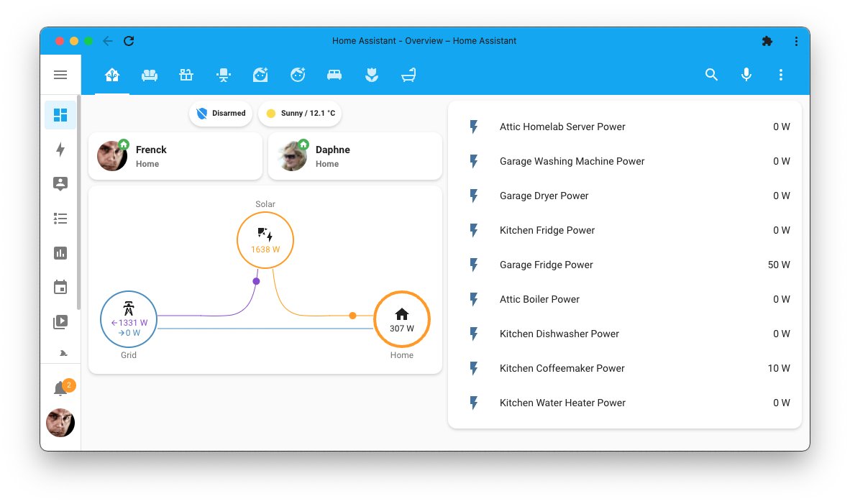Reload the page with refresh icon
The image size is (850, 504).
[x=129, y=41]
